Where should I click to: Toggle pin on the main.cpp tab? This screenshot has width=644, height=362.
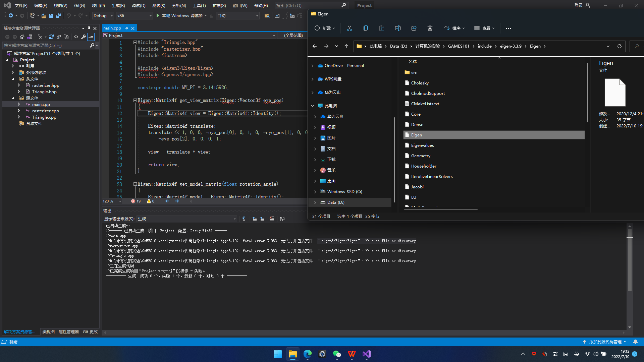coord(126,28)
